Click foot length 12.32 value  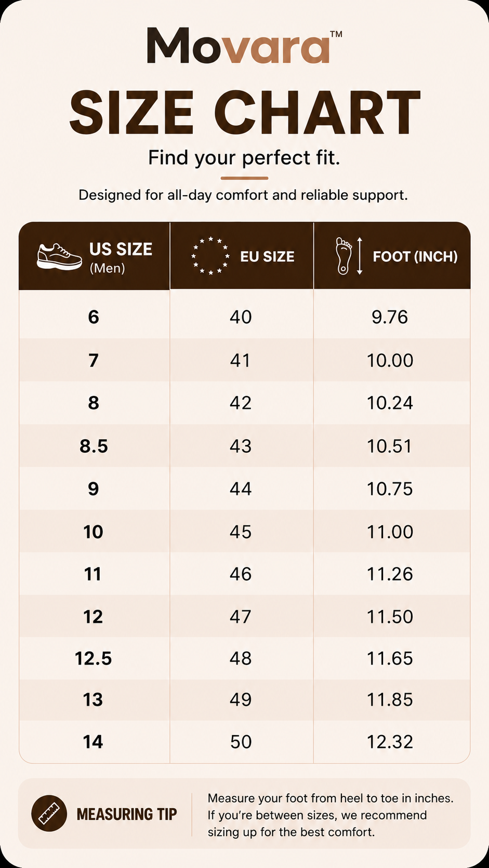click(390, 742)
